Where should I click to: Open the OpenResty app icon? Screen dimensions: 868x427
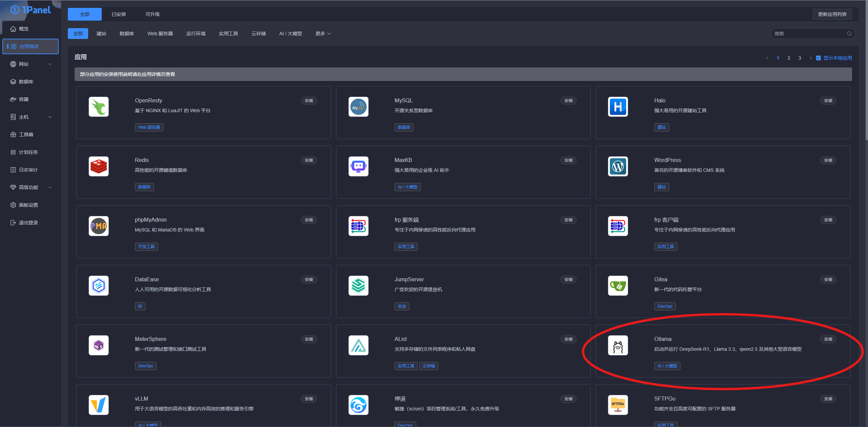(x=99, y=107)
